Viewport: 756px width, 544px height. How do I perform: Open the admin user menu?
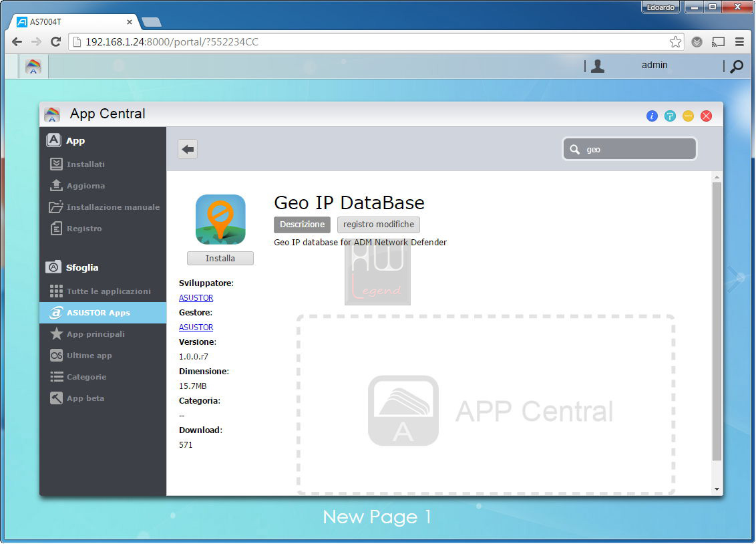(654, 65)
